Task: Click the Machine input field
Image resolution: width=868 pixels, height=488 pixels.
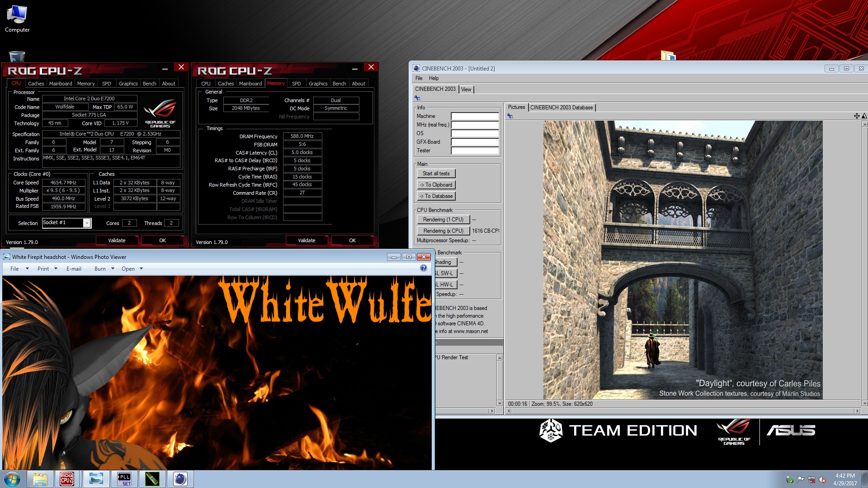Action: pos(475,116)
